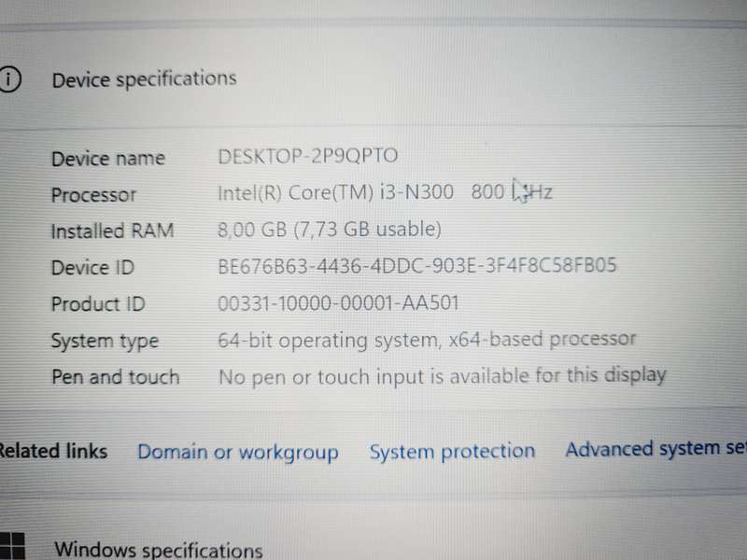Click the Device specifications info icon
Screen dimensions: 747x560
tap(9, 79)
